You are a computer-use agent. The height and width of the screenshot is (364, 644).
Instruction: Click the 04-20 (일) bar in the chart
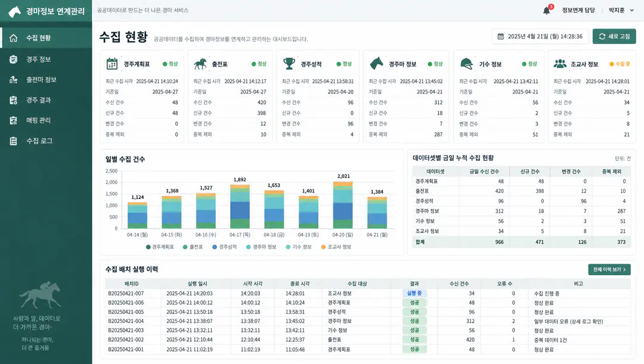point(343,205)
